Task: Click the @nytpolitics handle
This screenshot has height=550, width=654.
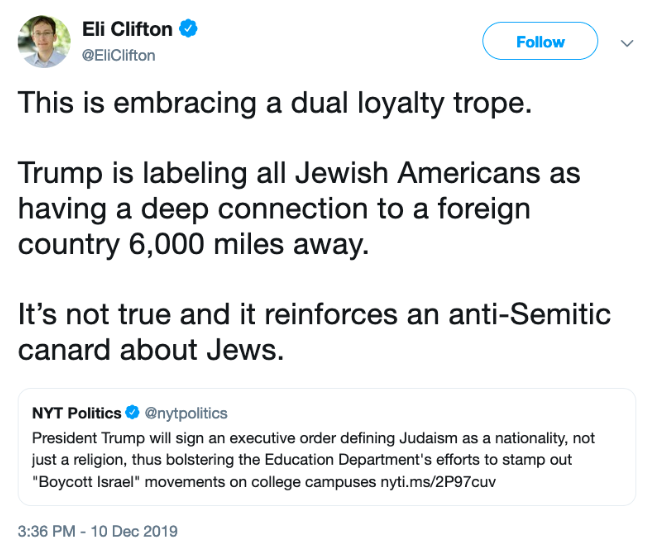Action: pyautogui.click(x=184, y=412)
